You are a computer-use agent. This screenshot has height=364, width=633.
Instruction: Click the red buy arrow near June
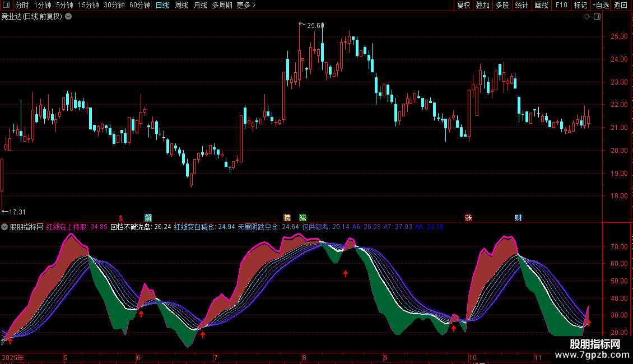coord(141,314)
